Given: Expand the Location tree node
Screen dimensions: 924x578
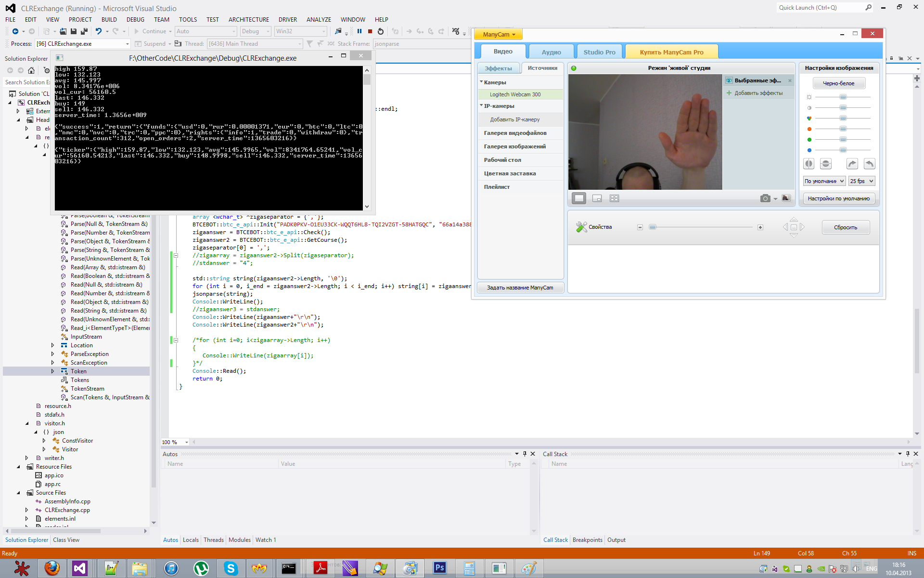Looking at the screenshot, I should [52, 345].
